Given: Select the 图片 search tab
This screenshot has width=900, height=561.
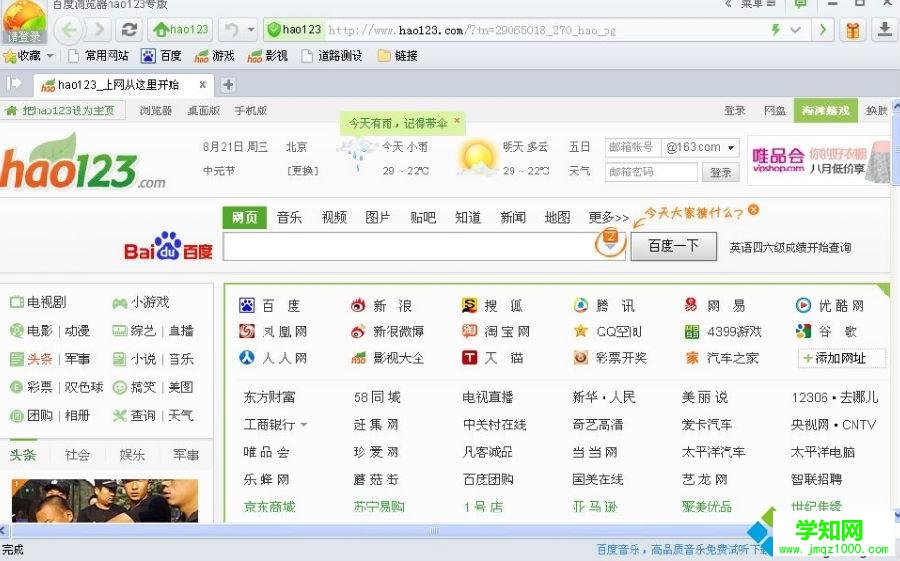Looking at the screenshot, I should 378,218.
